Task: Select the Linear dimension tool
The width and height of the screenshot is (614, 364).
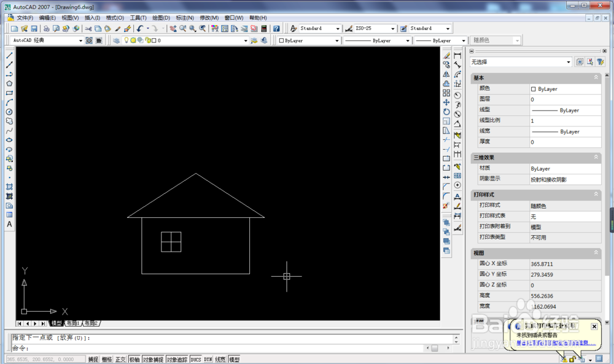Action: pos(457,56)
